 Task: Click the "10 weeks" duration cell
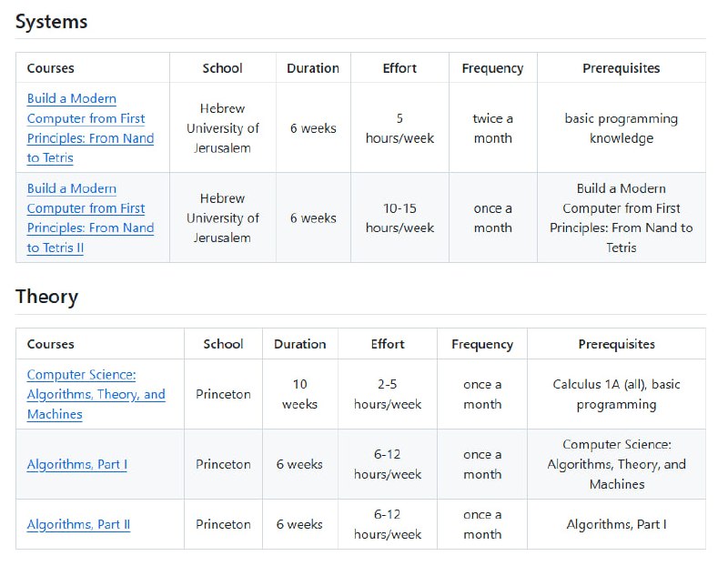click(x=299, y=394)
